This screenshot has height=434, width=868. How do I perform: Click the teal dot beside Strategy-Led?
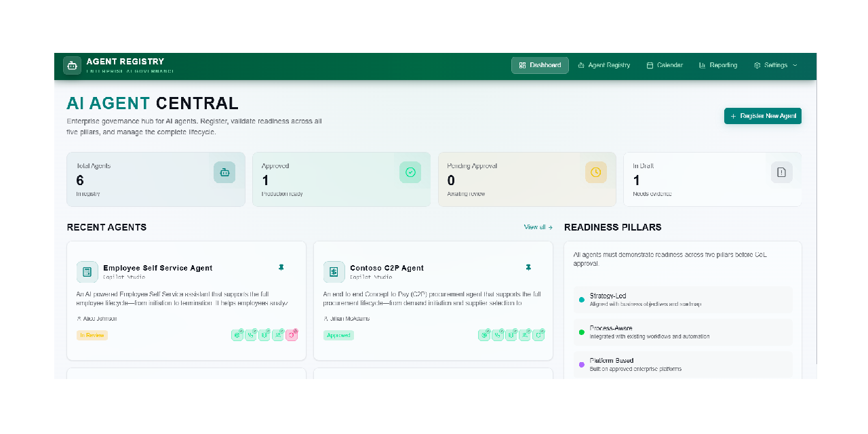coord(582,300)
